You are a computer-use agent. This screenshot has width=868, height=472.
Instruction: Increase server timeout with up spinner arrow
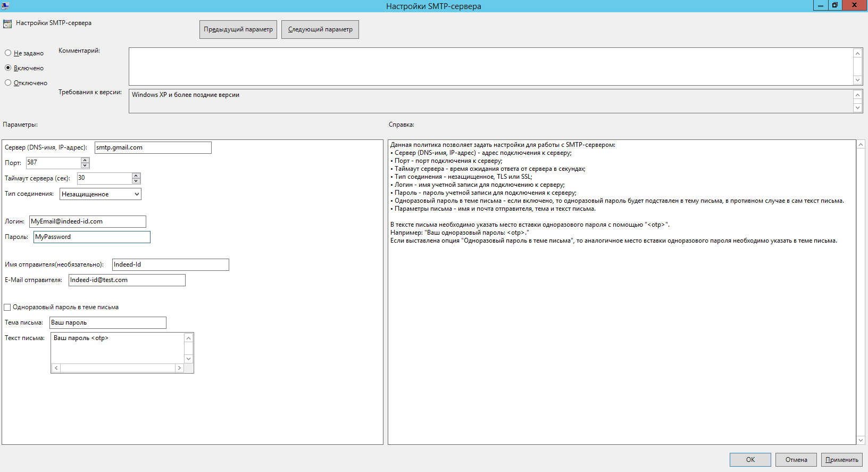pos(136,176)
